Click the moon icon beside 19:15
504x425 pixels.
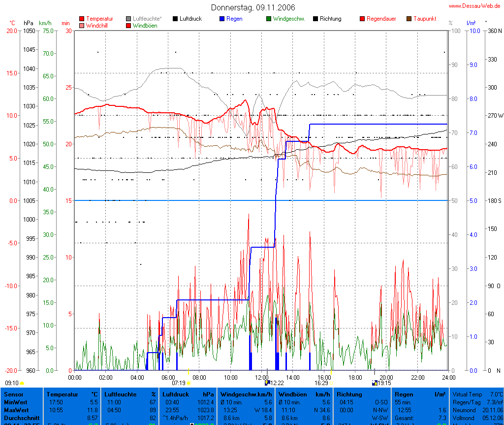(x=375, y=383)
